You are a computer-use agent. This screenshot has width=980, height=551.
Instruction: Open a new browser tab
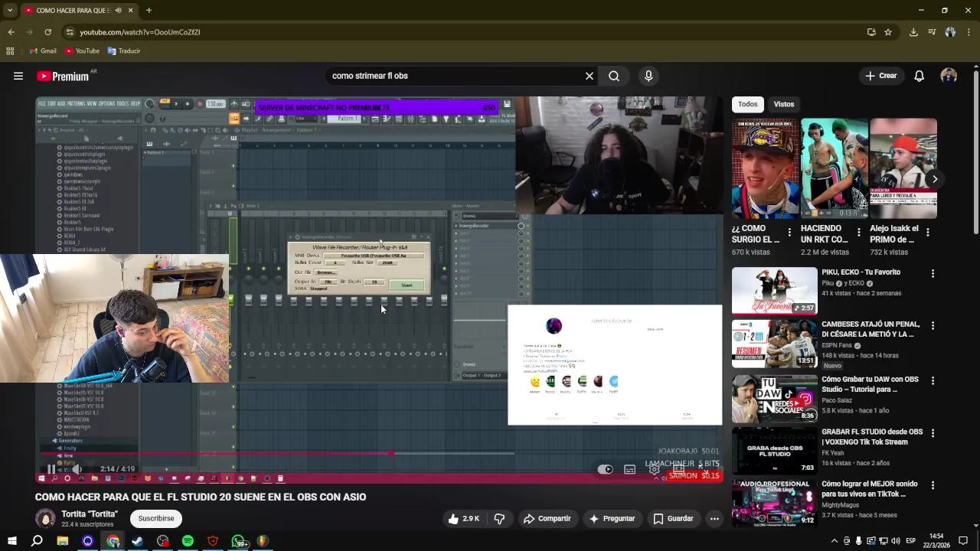point(149,11)
